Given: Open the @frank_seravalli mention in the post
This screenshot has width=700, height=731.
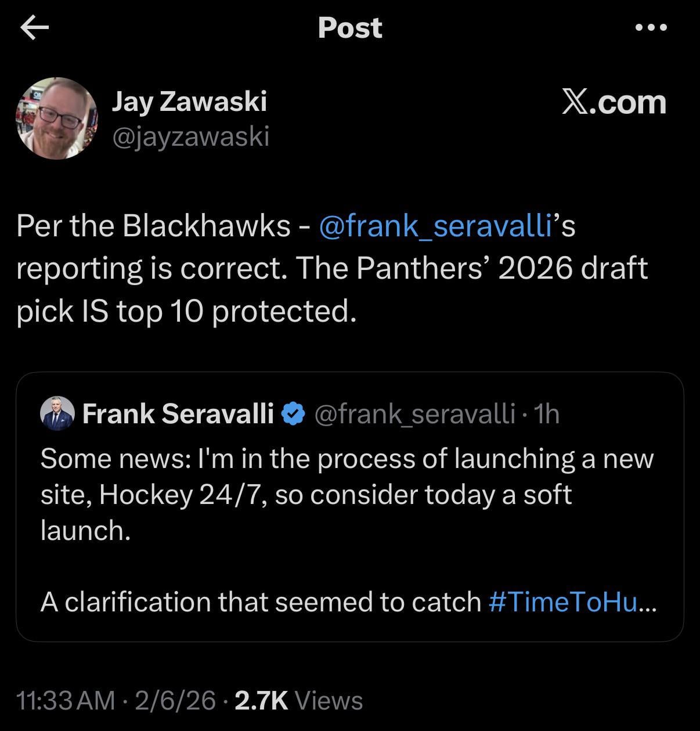Looking at the screenshot, I should click(x=435, y=225).
